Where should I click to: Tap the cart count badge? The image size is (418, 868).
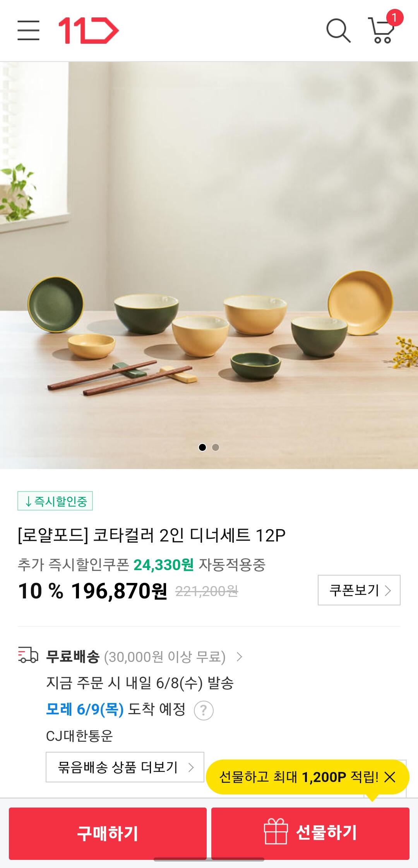click(x=394, y=17)
